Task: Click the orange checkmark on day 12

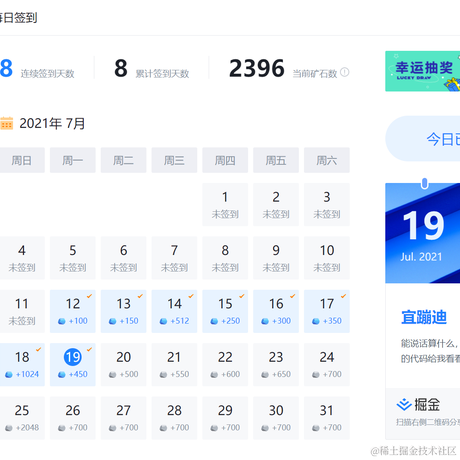Action: tap(89, 296)
